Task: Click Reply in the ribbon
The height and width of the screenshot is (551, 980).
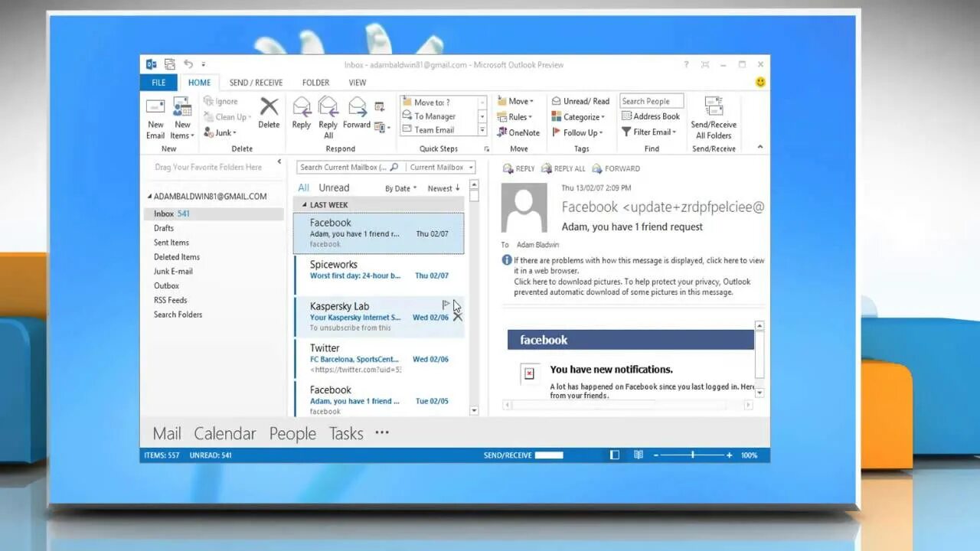Action: (302, 112)
